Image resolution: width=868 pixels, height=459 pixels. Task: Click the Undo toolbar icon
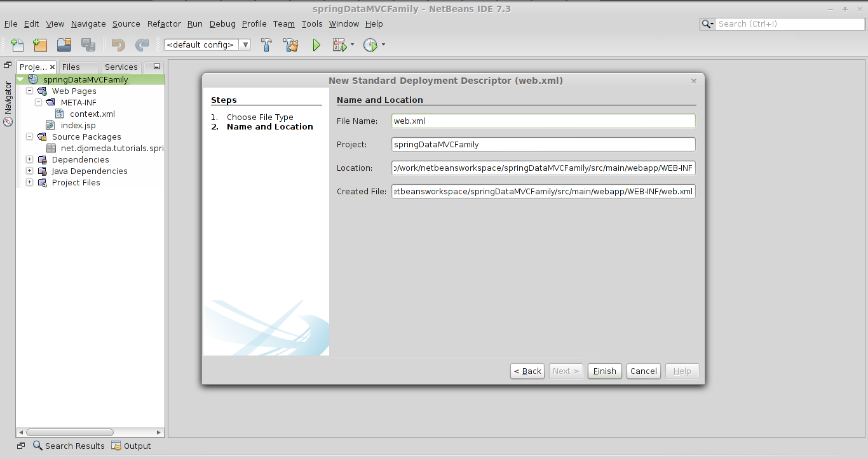click(x=118, y=45)
